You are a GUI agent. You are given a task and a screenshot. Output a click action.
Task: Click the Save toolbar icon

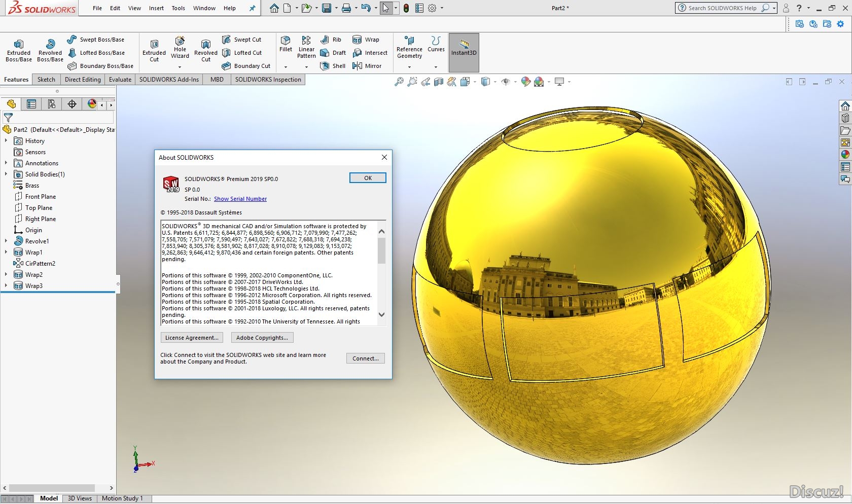point(327,8)
